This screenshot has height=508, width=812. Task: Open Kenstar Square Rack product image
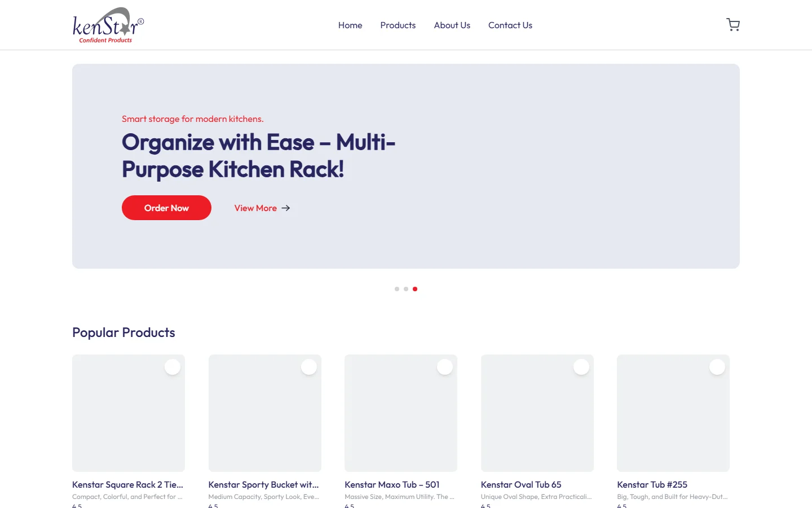click(x=129, y=413)
